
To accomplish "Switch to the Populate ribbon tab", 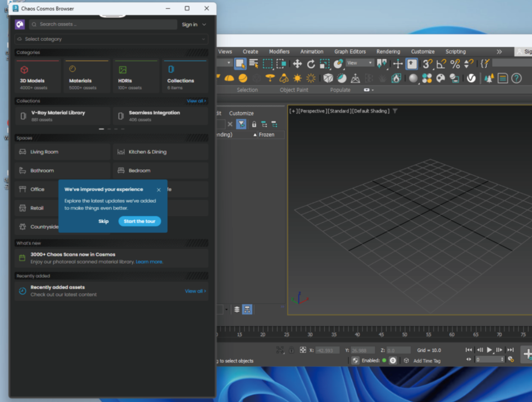I will click(x=340, y=90).
